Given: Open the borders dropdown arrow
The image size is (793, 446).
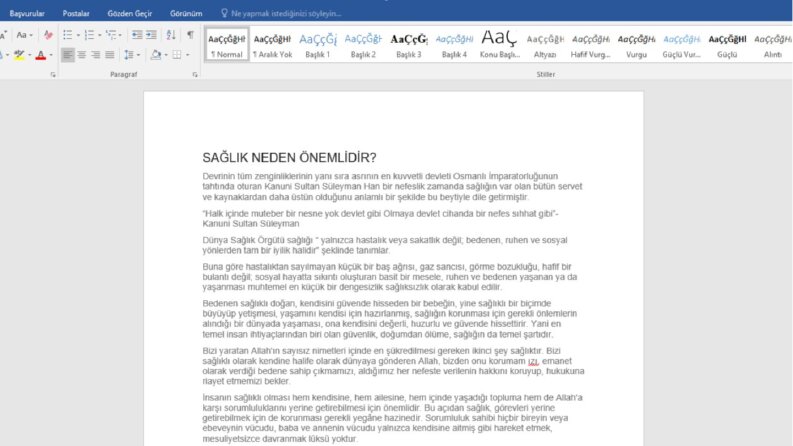Looking at the screenshot, I should click(188, 55).
